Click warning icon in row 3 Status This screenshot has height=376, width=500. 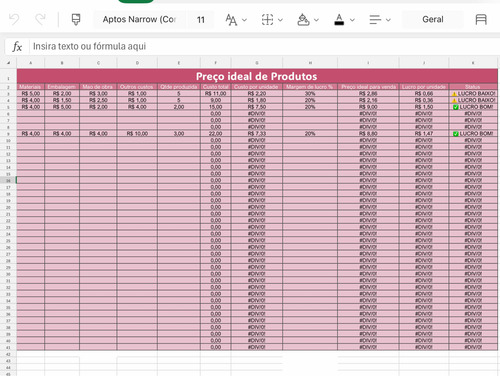coord(454,94)
